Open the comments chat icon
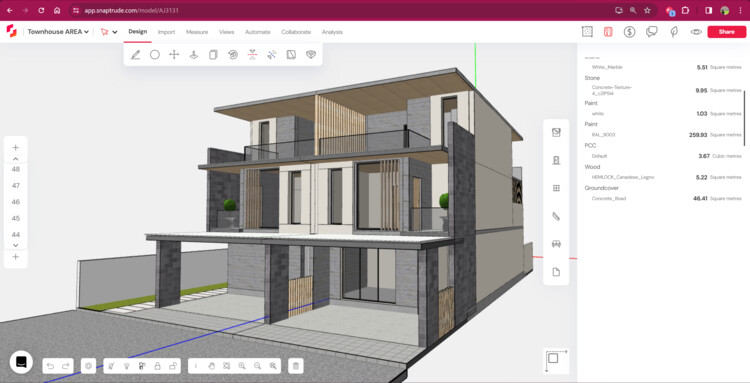 651,32
